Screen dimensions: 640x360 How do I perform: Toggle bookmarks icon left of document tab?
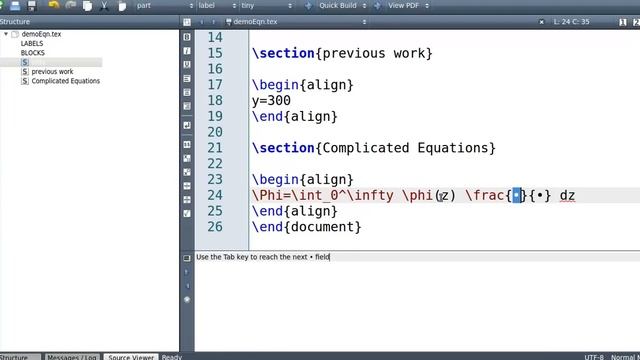[x=187, y=22]
